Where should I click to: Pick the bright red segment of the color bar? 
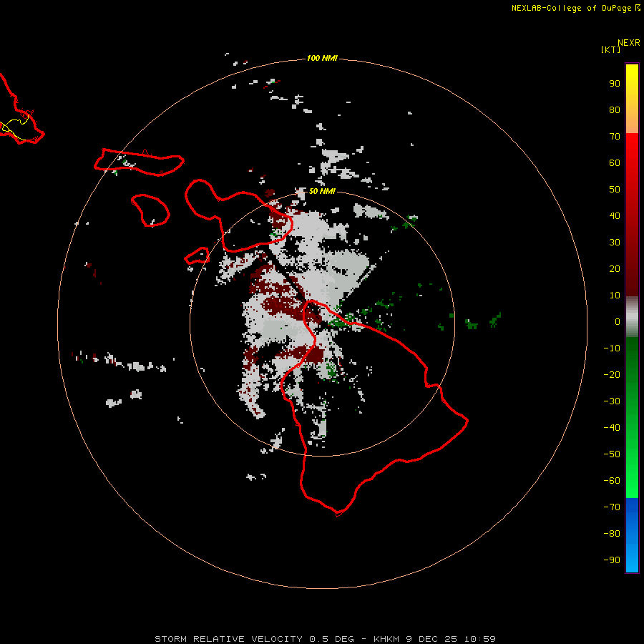point(632,150)
